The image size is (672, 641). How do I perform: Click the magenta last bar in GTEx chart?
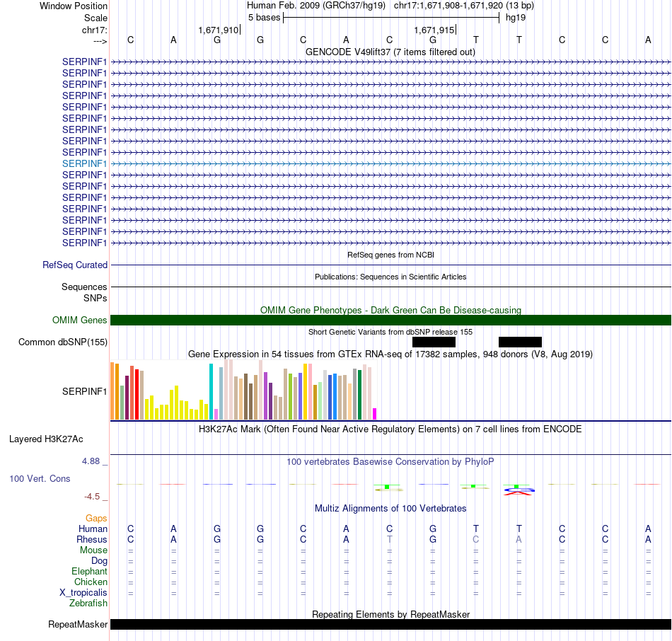(x=375, y=414)
